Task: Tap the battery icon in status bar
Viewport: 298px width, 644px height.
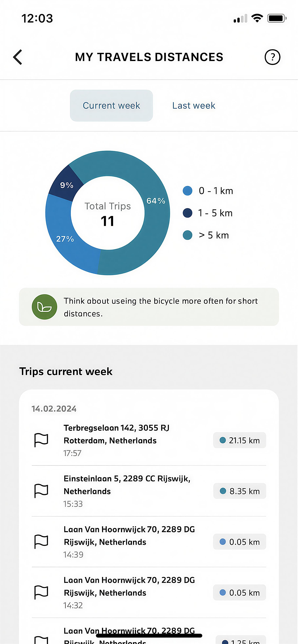Action: [x=277, y=18]
